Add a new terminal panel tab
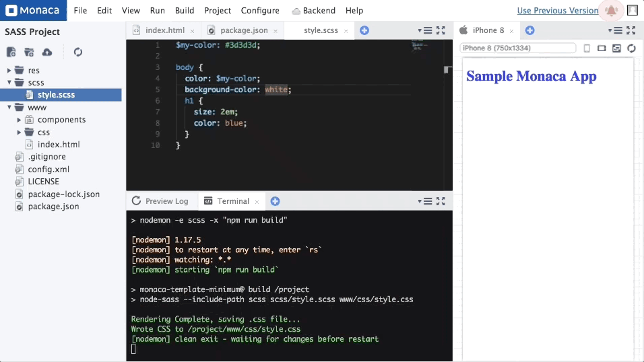This screenshot has height=362, width=644. 275,201
